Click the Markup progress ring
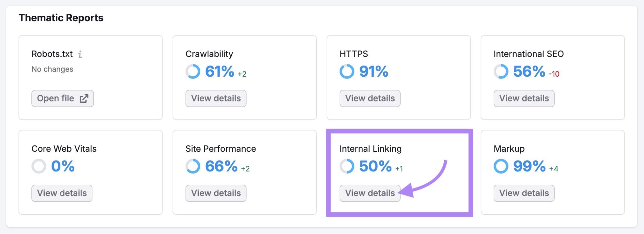644x234 pixels. point(501,167)
